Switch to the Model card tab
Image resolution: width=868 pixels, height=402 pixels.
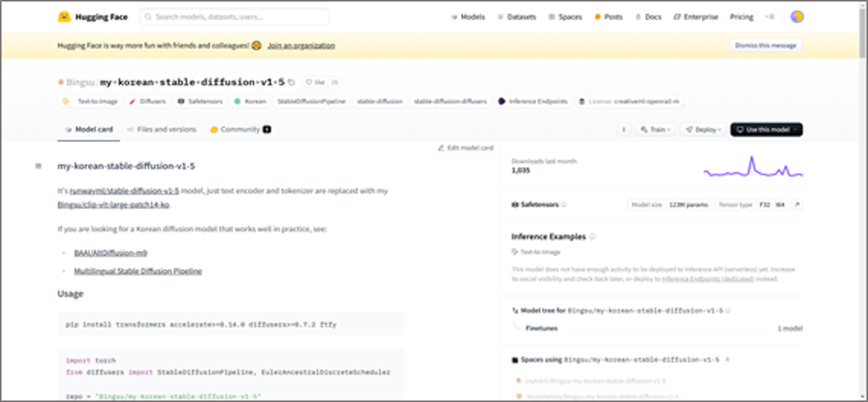(89, 130)
